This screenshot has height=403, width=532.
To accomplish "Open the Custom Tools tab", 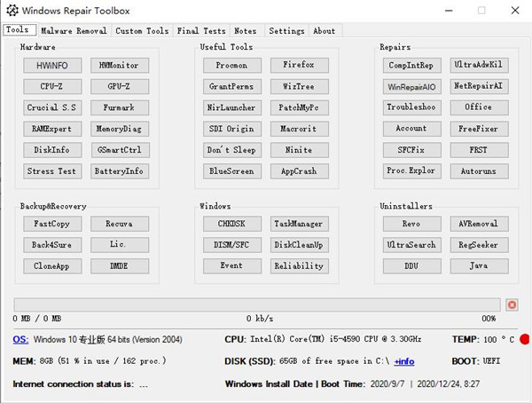I will [141, 31].
